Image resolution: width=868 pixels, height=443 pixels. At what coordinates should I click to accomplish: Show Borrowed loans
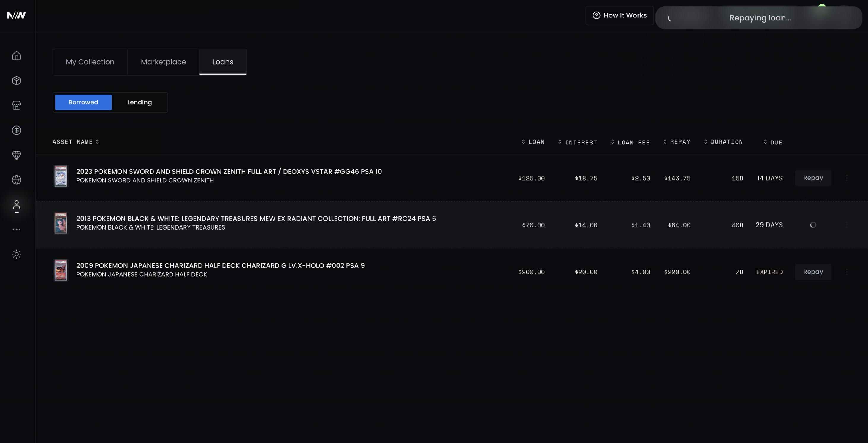point(83,102)
